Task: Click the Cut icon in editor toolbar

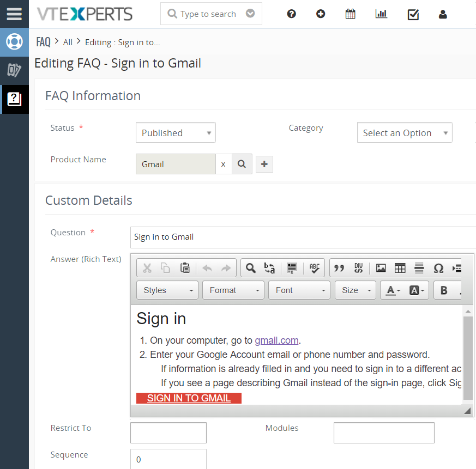Action: click(x=147, y=268)
